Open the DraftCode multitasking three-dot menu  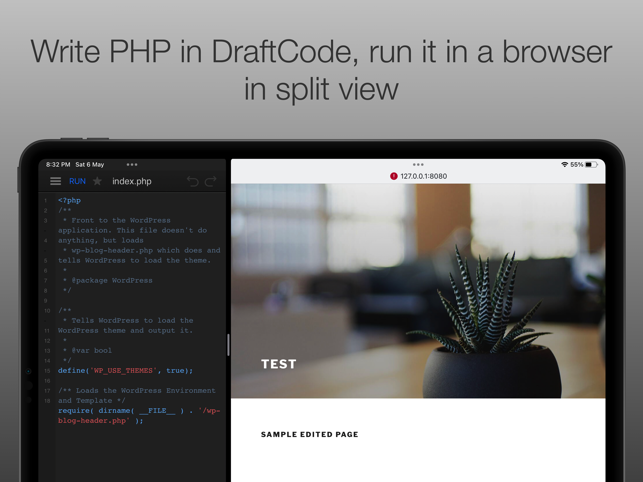132,164
